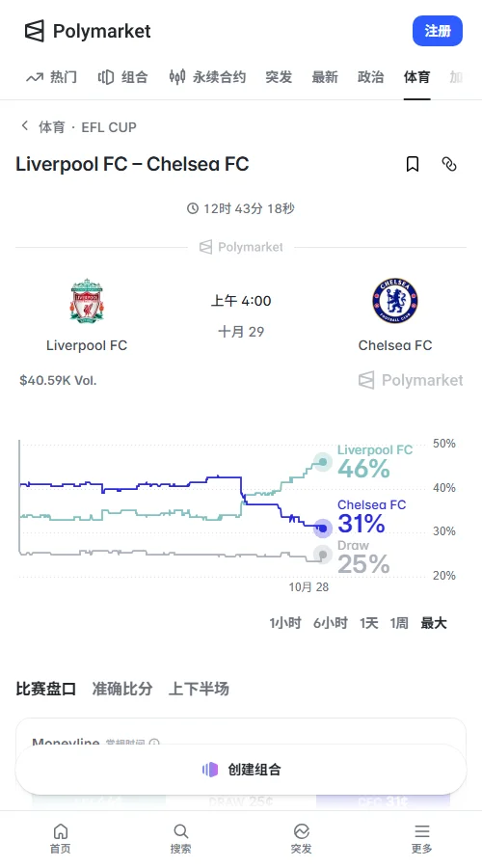Click the Liverpool FC crest

click(x=87, y=301)
